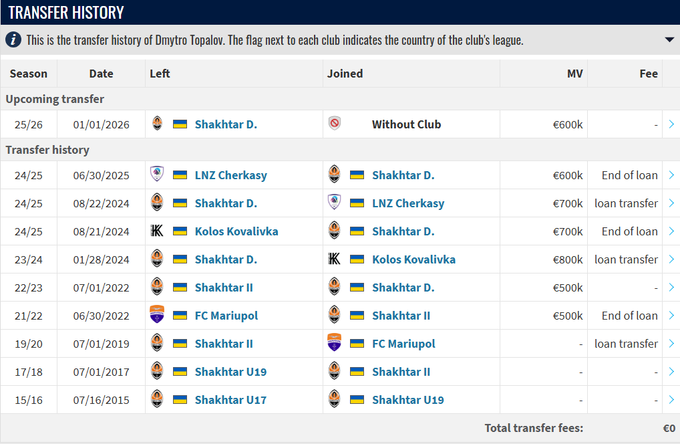Open the FC Mariupol link in Joined column
The image size is (680, 444).
click(406, 343)
